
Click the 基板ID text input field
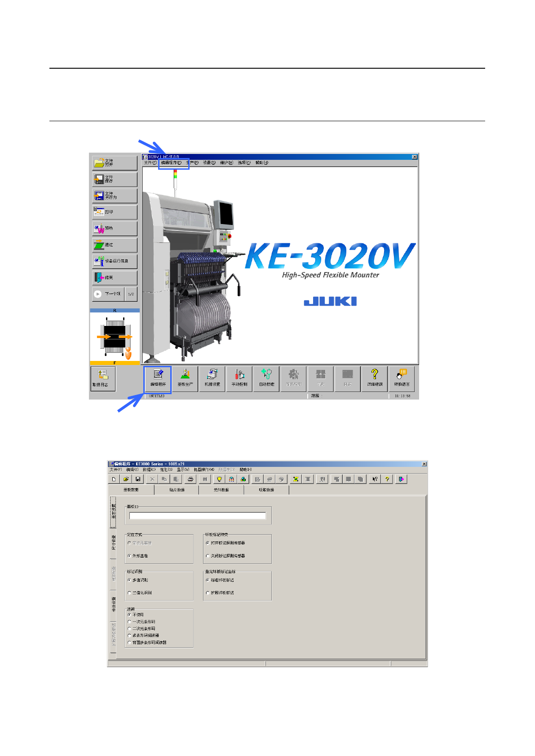point(198,516)
